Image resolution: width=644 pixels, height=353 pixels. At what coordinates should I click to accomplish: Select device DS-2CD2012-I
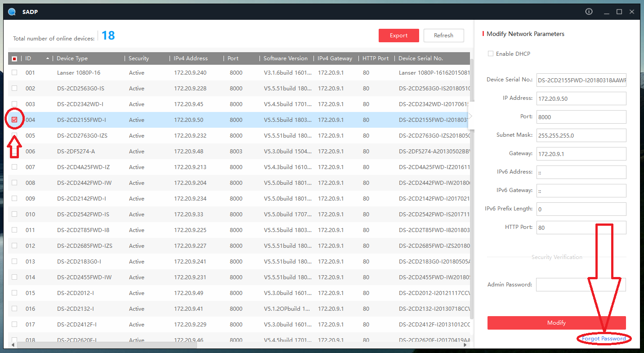click(x=75, y=293)
